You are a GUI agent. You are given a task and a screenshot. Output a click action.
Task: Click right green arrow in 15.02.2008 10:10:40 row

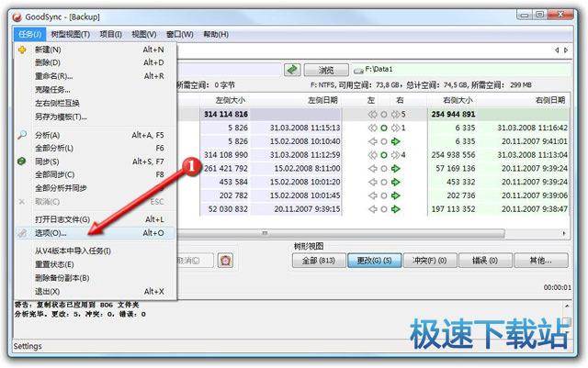[396, 141]
